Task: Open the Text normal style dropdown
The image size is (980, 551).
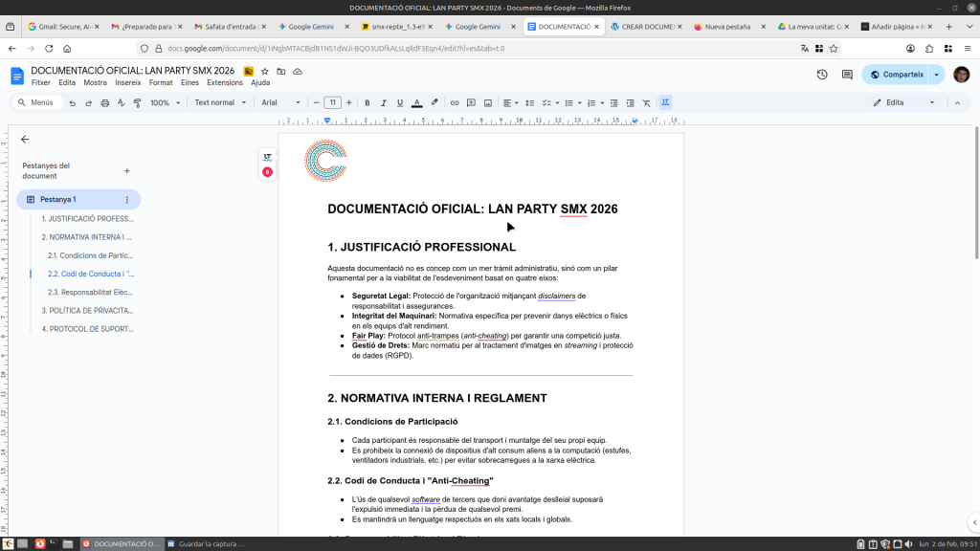Action: click(220, 102)
